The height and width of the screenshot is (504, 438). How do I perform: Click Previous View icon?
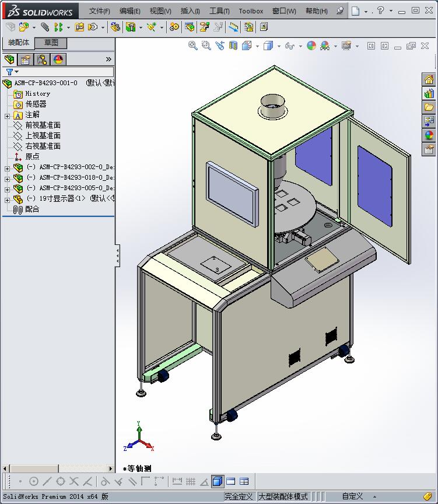tap(220, 46)
